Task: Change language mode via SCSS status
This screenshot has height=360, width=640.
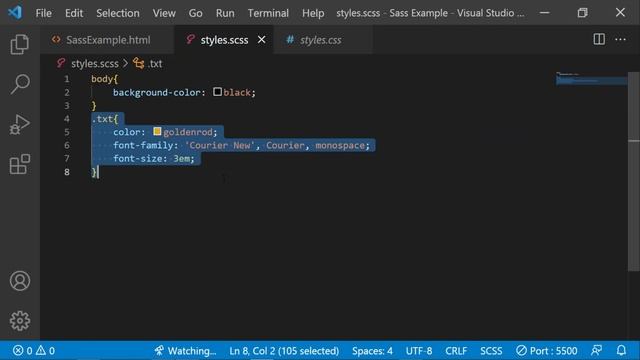Action: 491,351
